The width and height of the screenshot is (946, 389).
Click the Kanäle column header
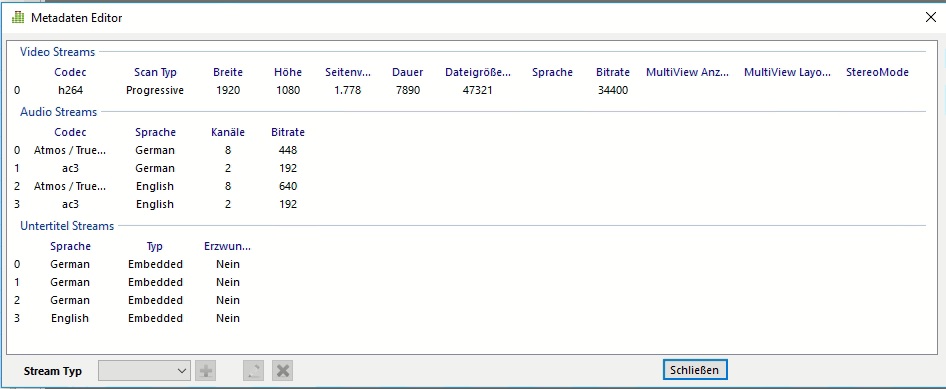point(227,132)
